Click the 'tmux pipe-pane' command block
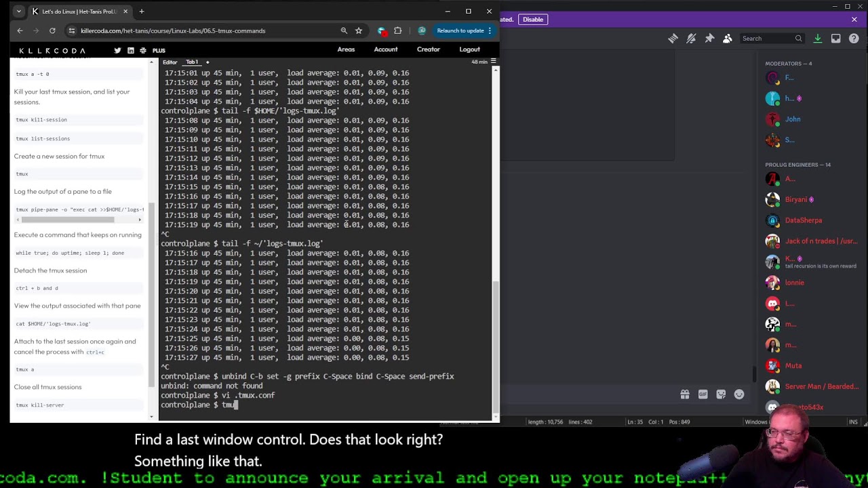This screenshot has height=488, width=868. [79, 209]
